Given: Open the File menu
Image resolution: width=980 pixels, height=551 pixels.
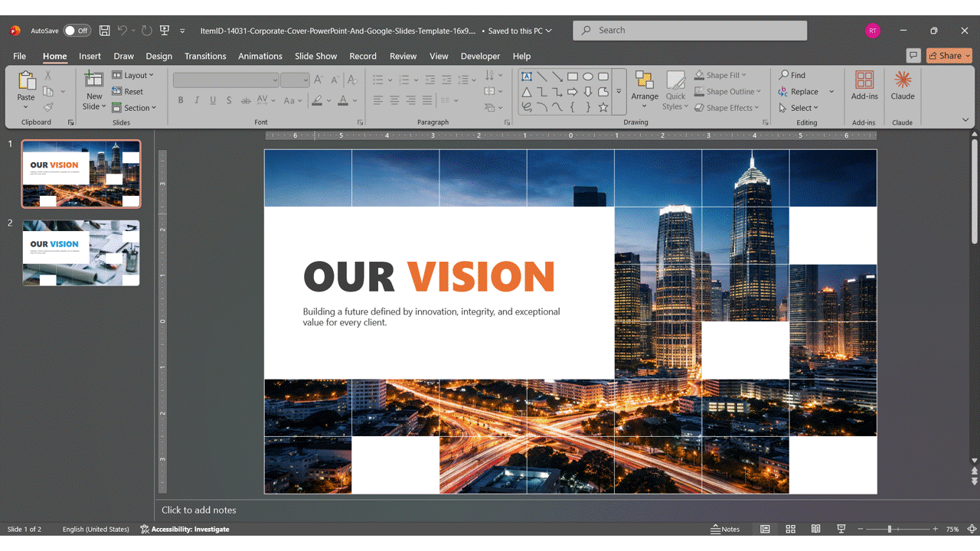Looking at the screenshot, I should (19, 56).
